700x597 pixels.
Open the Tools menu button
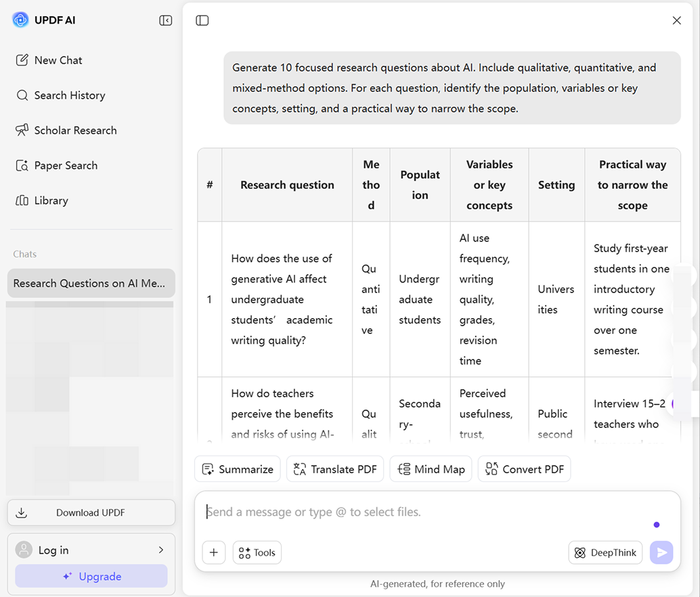click(x=257, y=553)
